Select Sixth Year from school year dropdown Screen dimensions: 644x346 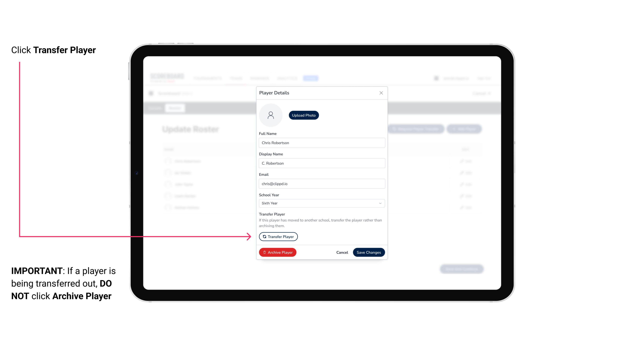coord(321,203)
